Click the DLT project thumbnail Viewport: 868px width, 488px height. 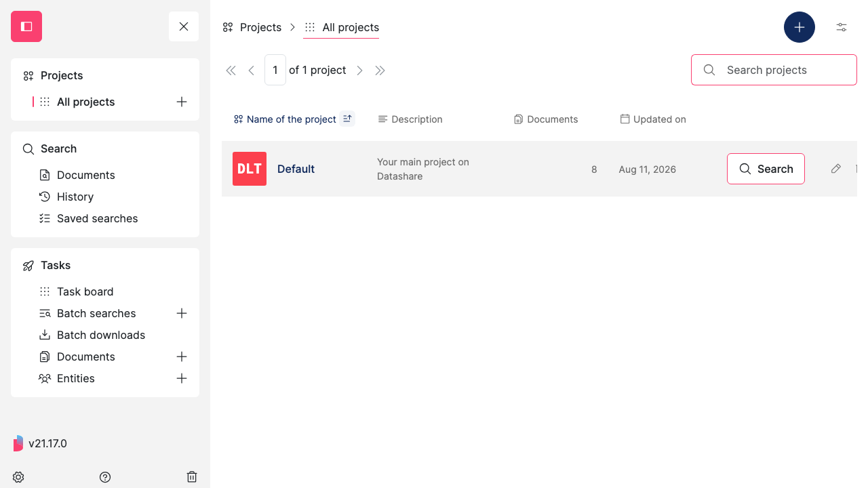pos(250,169)
